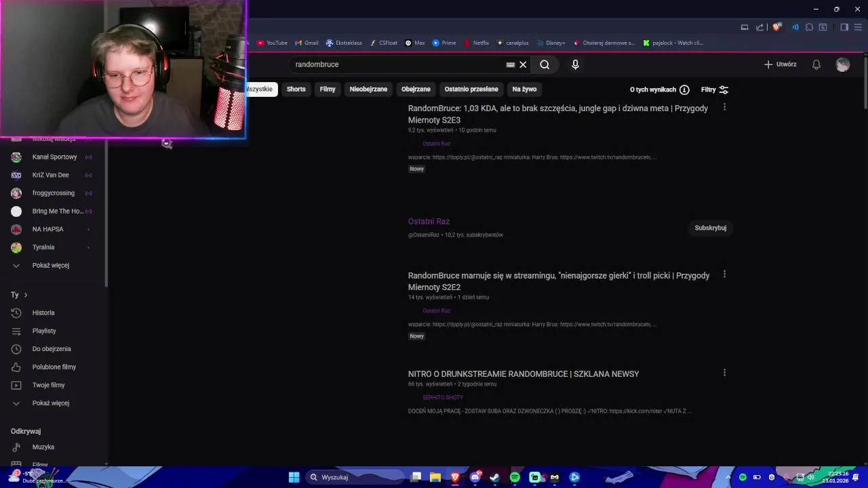This screenshot has height=488, width=868.
Task: Open Muzyka under Odkrywaj
Action: pyautogui.click(x=53, y=447)
